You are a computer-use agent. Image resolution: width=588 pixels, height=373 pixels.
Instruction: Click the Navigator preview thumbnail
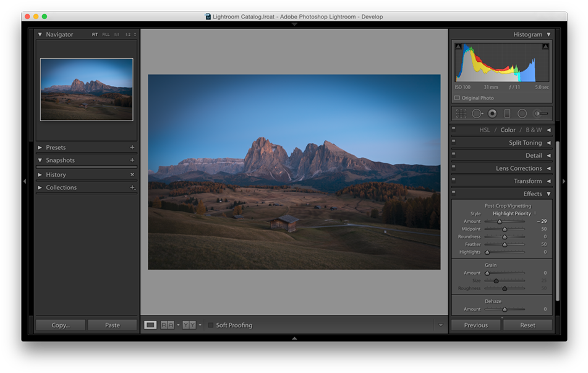click(x=87, y=89)
